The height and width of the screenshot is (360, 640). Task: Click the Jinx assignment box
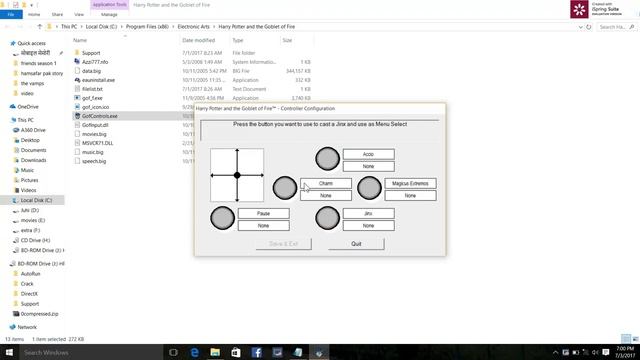369,213
